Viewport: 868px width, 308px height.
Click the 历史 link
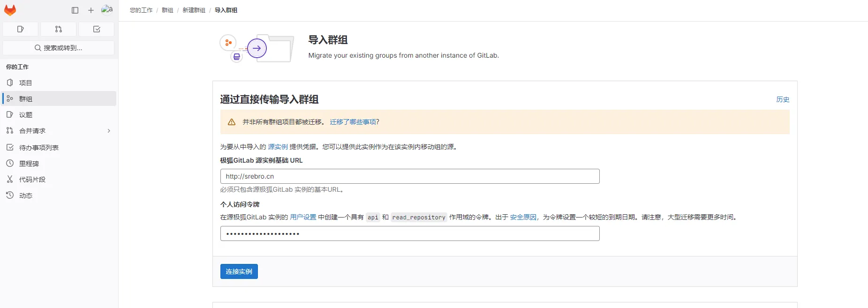click(x=782, y=99)
